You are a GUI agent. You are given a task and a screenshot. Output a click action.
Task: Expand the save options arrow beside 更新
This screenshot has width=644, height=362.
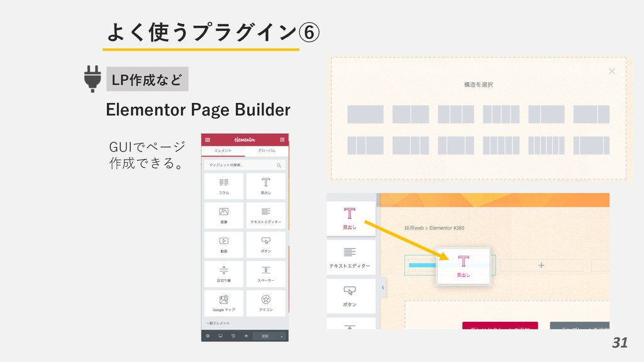coord(282,336)
